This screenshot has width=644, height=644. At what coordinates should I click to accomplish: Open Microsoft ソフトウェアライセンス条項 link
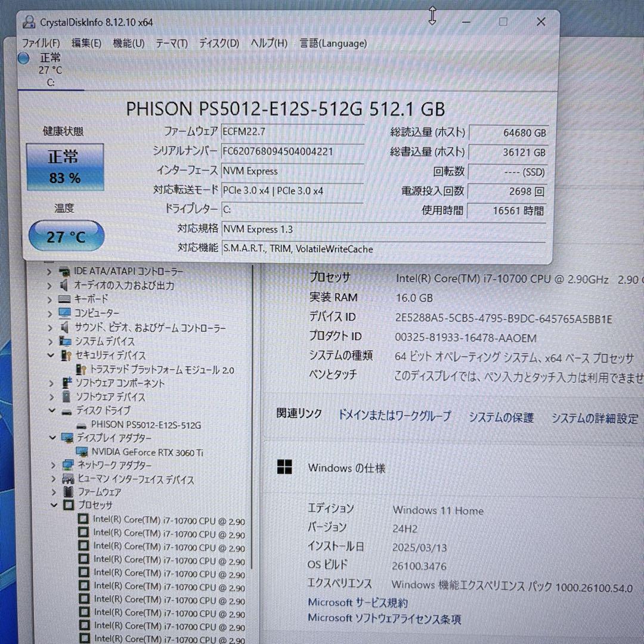point(385,618)
